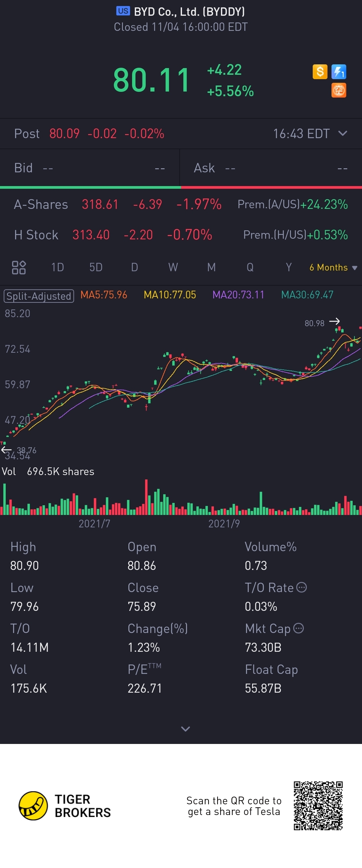Tap the +5.56% change figure
This screenshot has width=362, height=868.
coord(230,91)
